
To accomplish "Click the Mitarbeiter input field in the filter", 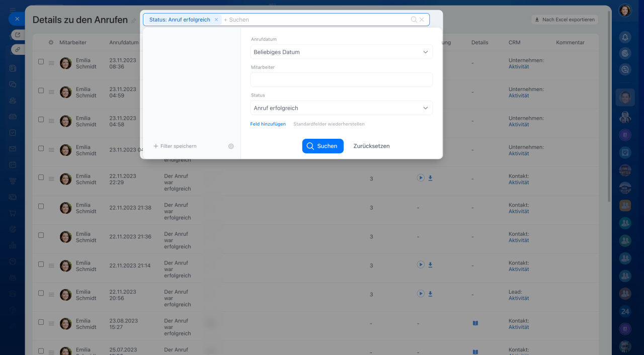I will point(341,80).
